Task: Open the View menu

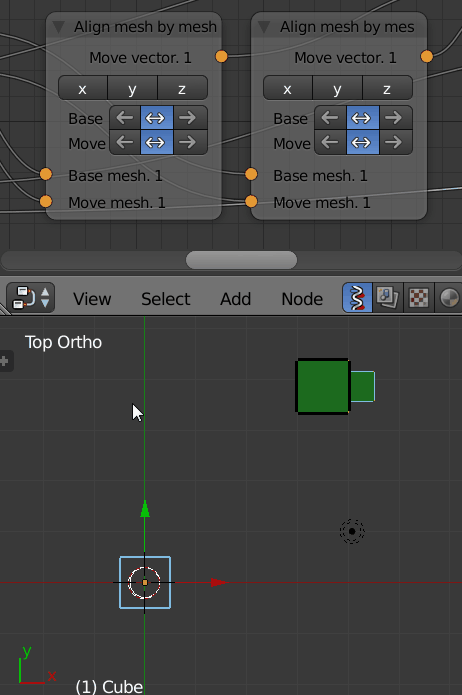Action: [92, 299]
